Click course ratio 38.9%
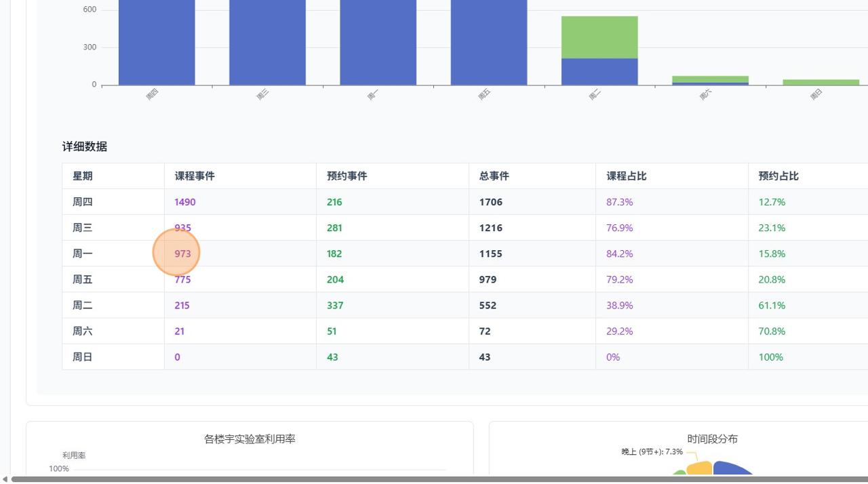This screenshot has height=484, width=868. [620, 305]
